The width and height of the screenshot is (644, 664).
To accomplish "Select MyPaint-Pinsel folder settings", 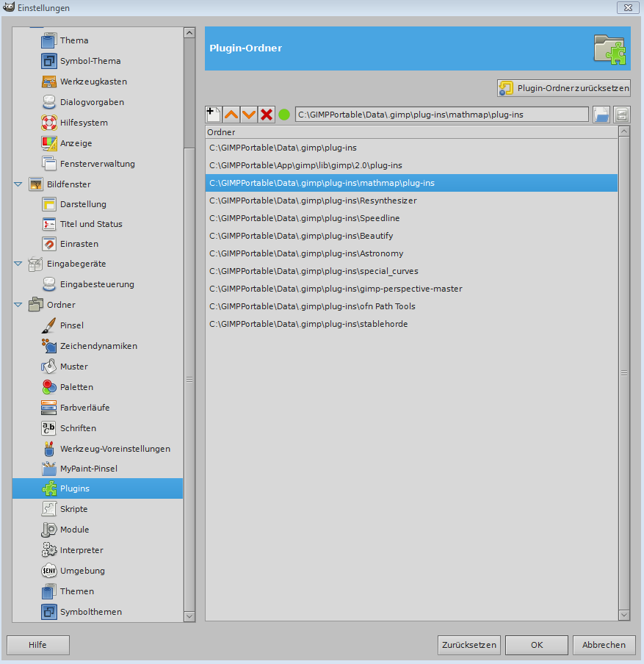I will [x=88, y=469].
